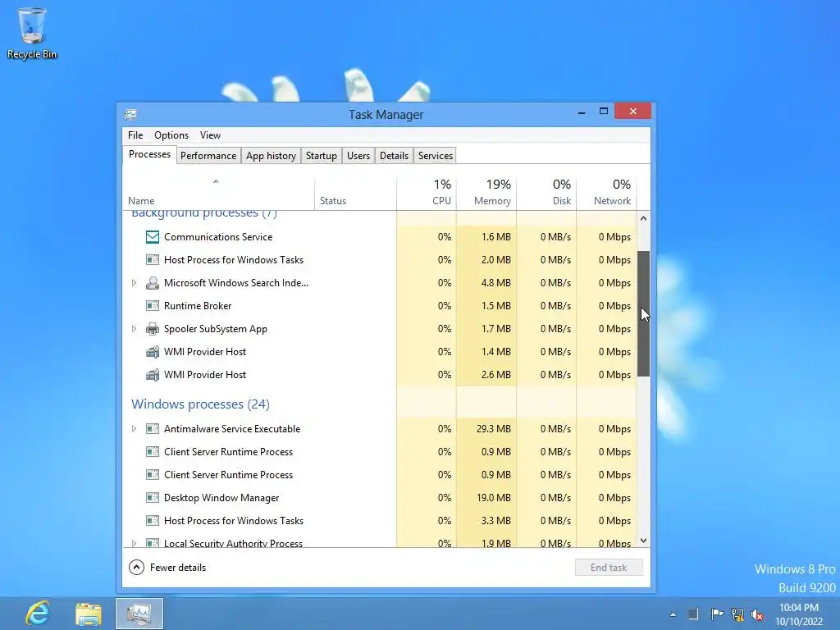Click the Fewer details link
This screenshot has width=840, height=630.
click(x=178, y=568)
